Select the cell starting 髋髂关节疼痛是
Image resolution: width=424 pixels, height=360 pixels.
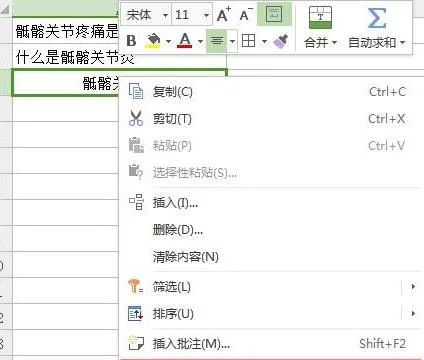click(x=66, y=31)
